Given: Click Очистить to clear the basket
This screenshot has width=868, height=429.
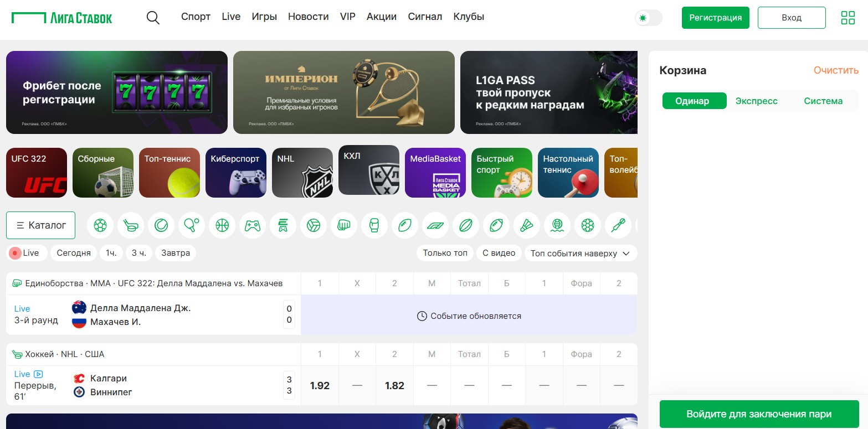Looking at the screenshot, I should tap(836, 70).
